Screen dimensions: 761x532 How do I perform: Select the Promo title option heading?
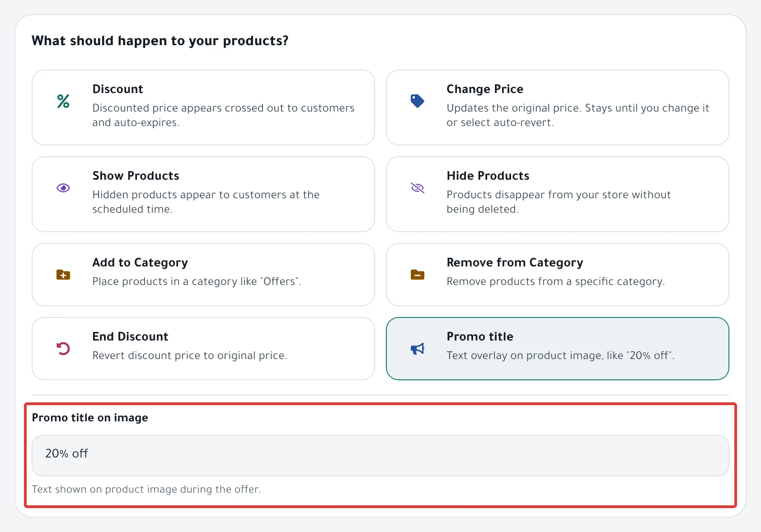[480, 336]
